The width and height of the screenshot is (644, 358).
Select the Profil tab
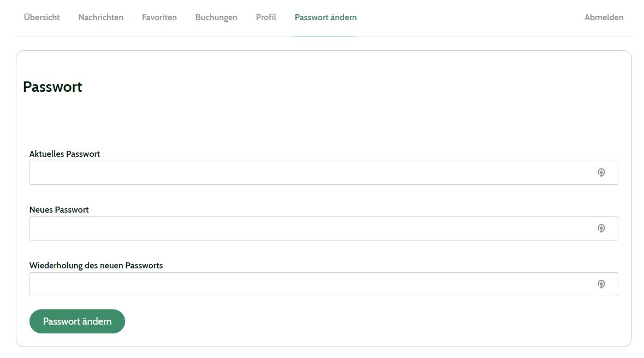266,17
